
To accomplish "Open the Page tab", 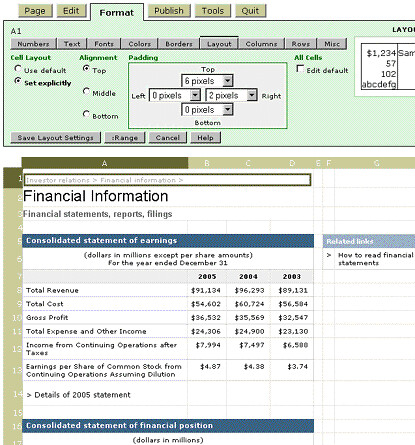I will 35,11.
